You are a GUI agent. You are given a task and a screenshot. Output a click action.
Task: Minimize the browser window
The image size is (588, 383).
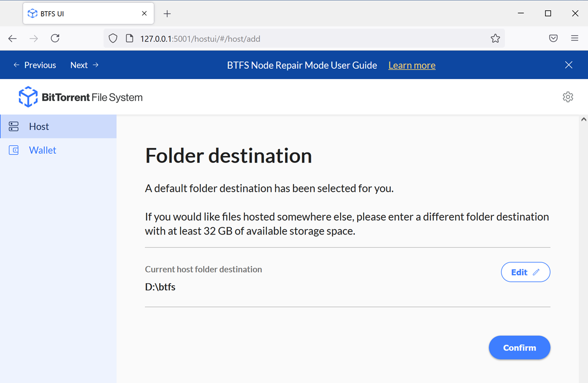point(521,14)
